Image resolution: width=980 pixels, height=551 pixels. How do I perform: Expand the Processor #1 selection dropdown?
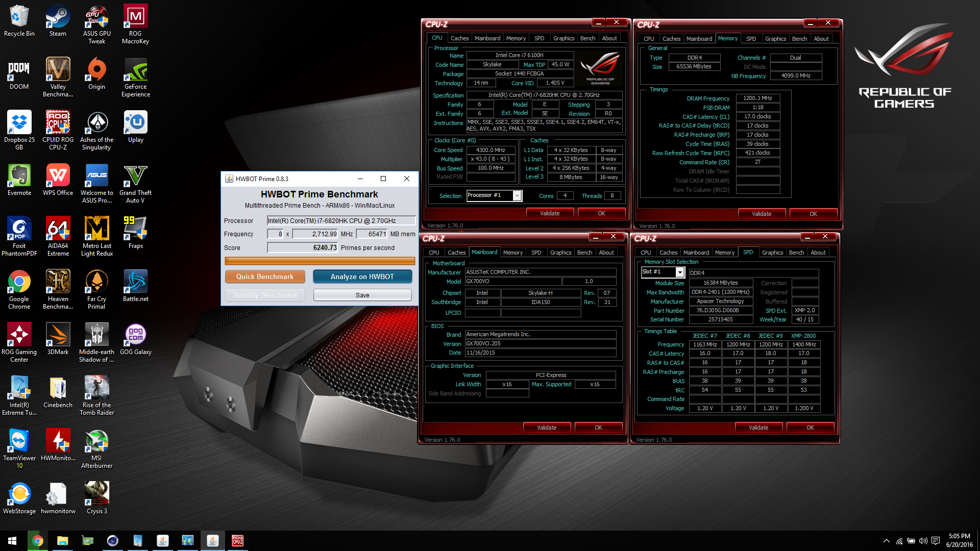(x=517, y=196)
